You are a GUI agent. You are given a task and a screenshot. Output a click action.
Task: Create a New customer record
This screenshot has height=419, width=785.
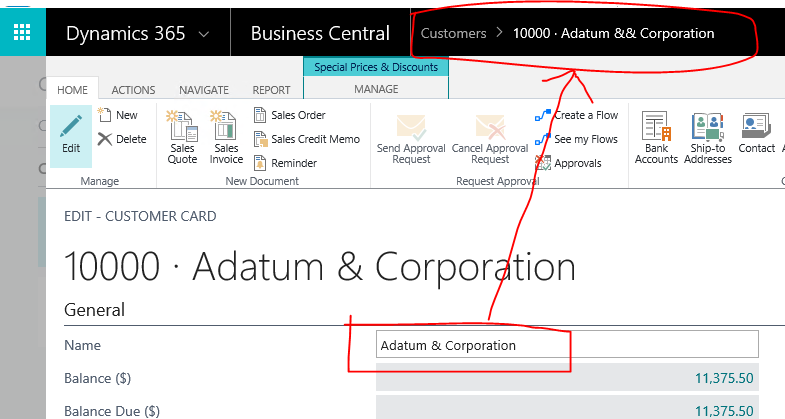click(x=118, y=115)
